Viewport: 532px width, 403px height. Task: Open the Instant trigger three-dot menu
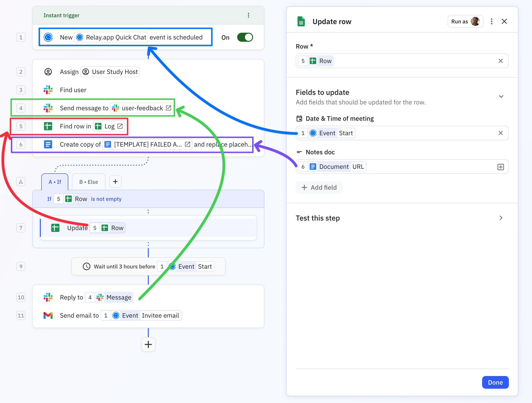pyautogui.click(x=249, y=15)
